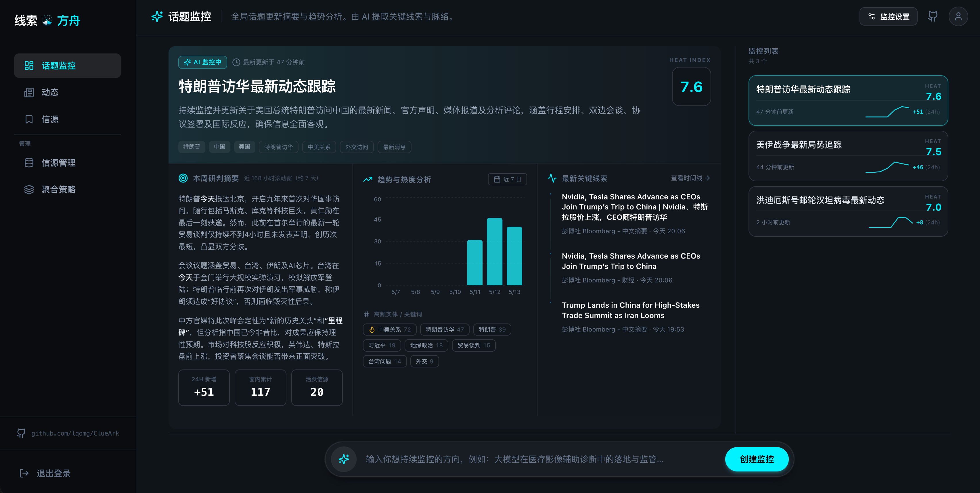Click the 最新消息 topic tag

click(394, 147)
